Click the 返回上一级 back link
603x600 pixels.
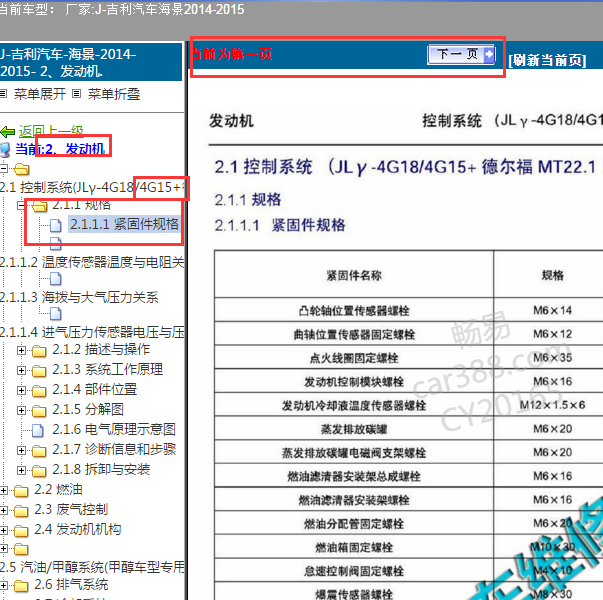[x=51, y=131]
